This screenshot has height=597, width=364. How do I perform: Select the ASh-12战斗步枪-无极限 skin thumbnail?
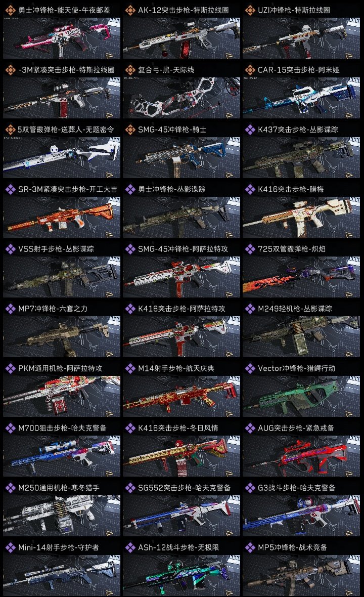pos(181,575)
